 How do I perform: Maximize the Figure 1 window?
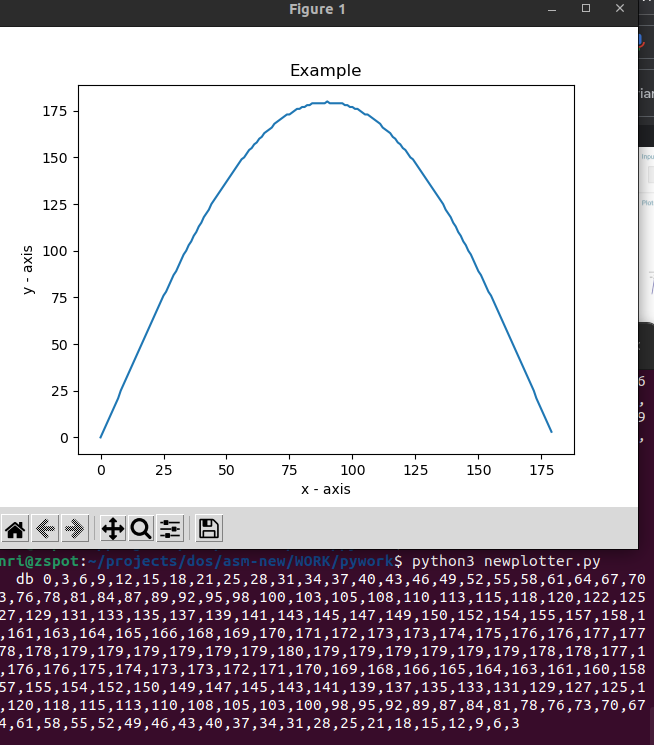[586, 9]
